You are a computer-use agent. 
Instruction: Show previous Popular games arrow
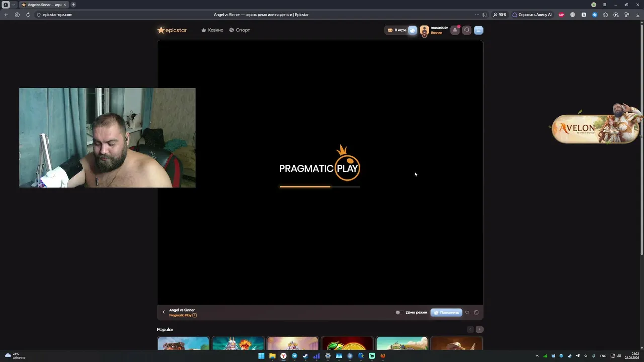point(470,329)
